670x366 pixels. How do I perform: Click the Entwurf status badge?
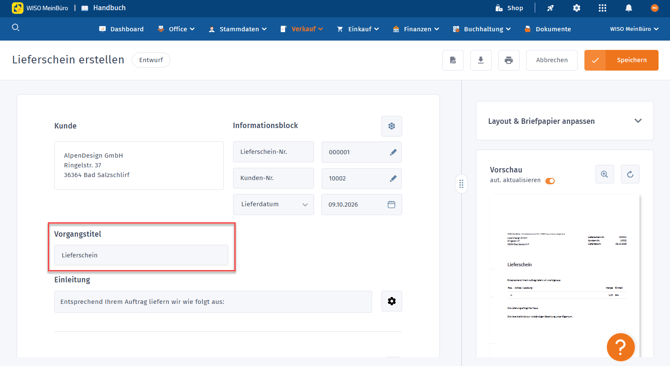[151, 60]
